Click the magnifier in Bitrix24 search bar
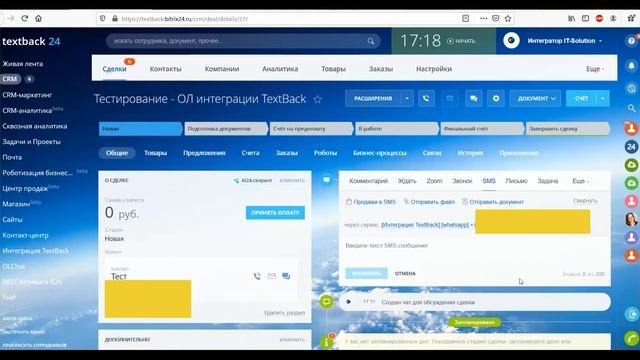 pos(371,41)
